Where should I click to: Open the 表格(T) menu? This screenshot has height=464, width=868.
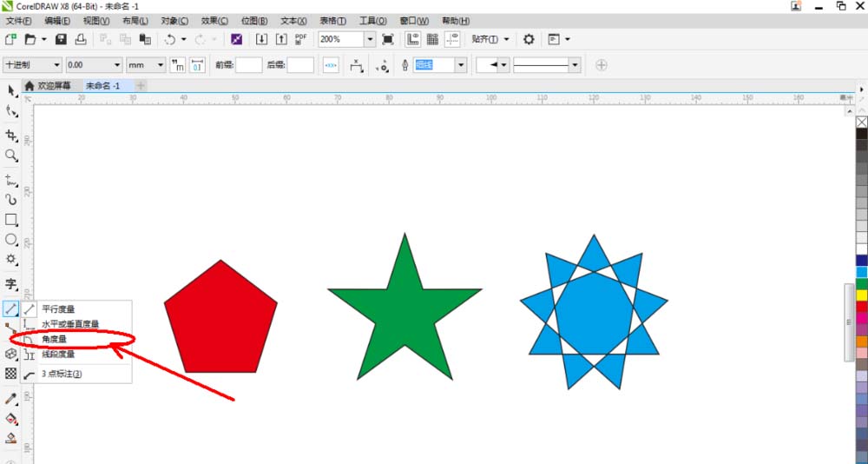coord(332,21)
